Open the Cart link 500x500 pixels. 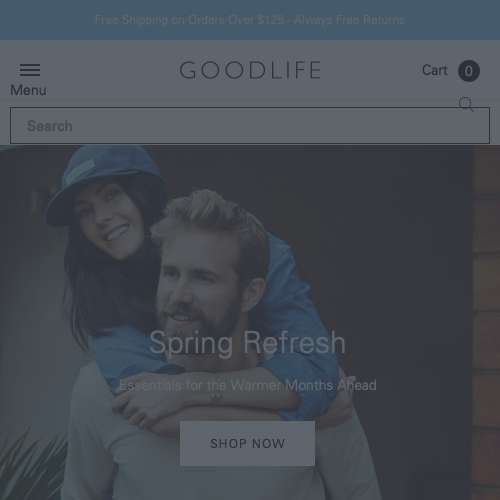click(435, 70)
